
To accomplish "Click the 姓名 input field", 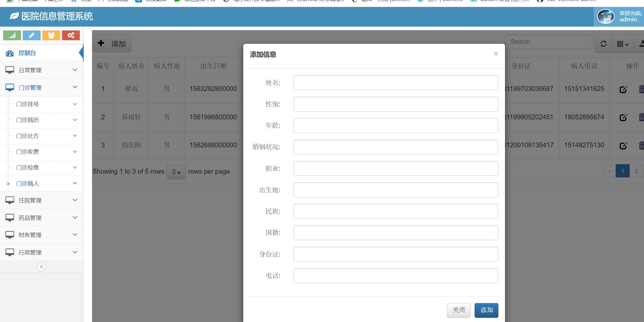I will pos(396,83).
